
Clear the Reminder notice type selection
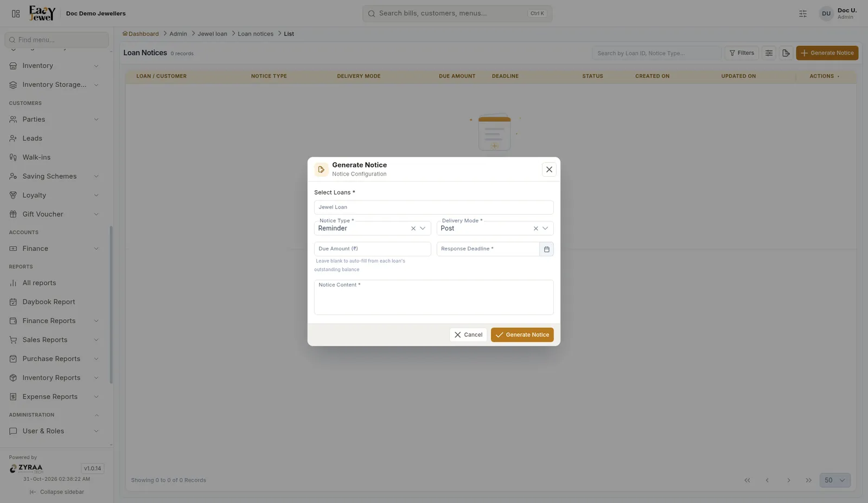coord(413,229)
